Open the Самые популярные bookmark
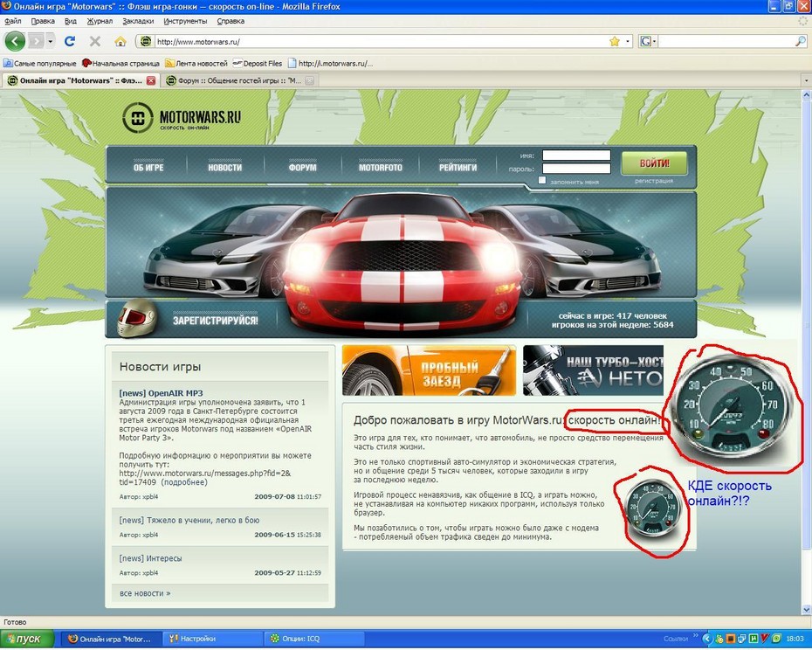This screenshot has width=812, height=650. (40, 63)
